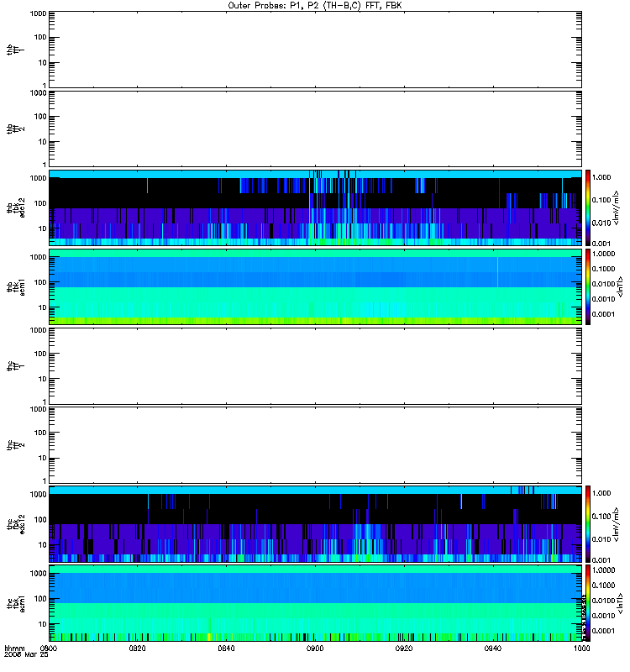This screenshot has width=630, height=672.
Task: Click the 'thc fff 1' y-axis panel label
Action: (15, 366)
